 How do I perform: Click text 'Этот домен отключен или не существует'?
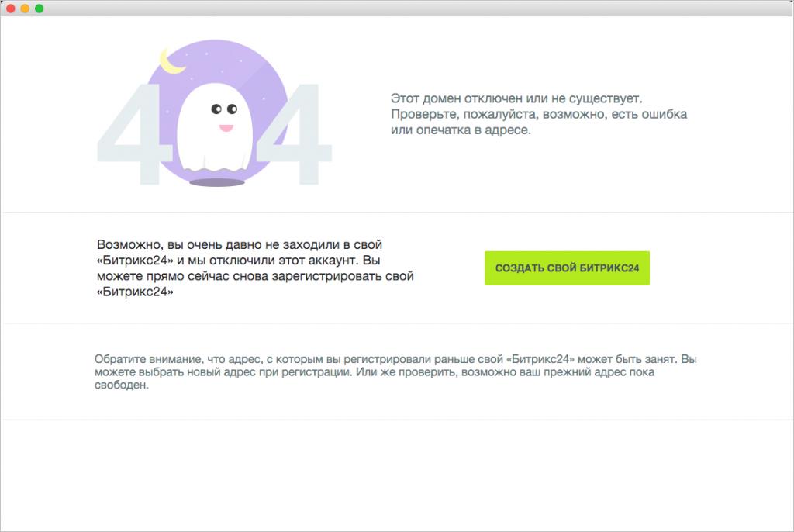click(x=516, y=99)
